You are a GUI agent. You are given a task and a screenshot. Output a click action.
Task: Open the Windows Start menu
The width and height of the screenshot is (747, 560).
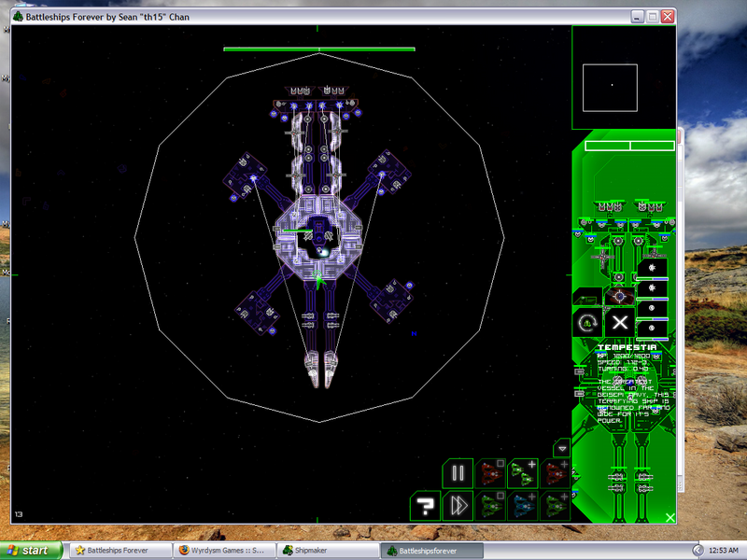31,551
